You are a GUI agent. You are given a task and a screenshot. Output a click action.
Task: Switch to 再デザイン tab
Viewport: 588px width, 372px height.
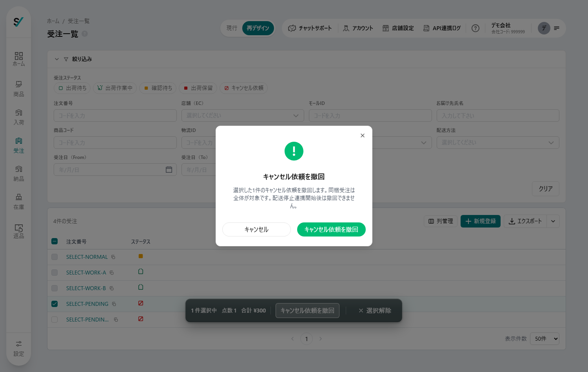pos(258,28)
